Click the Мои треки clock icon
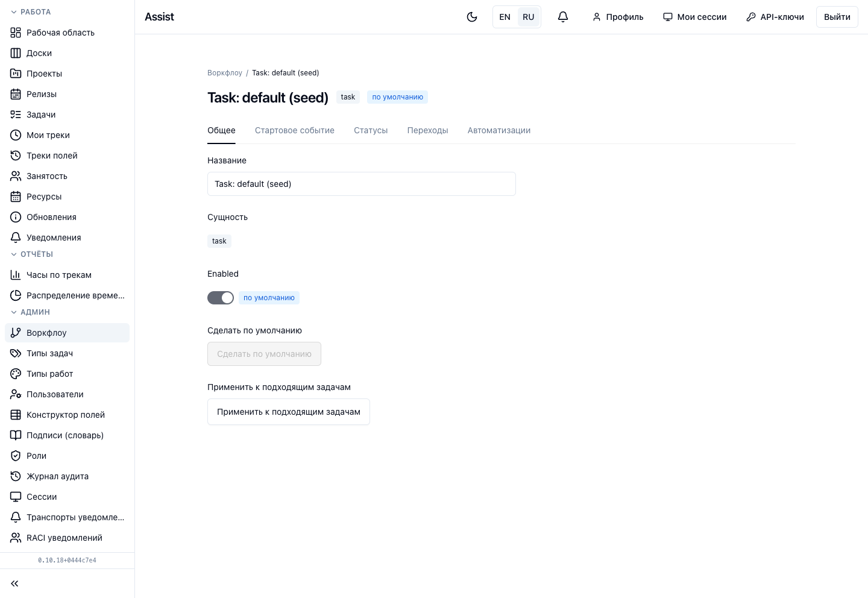 (16, 135)
